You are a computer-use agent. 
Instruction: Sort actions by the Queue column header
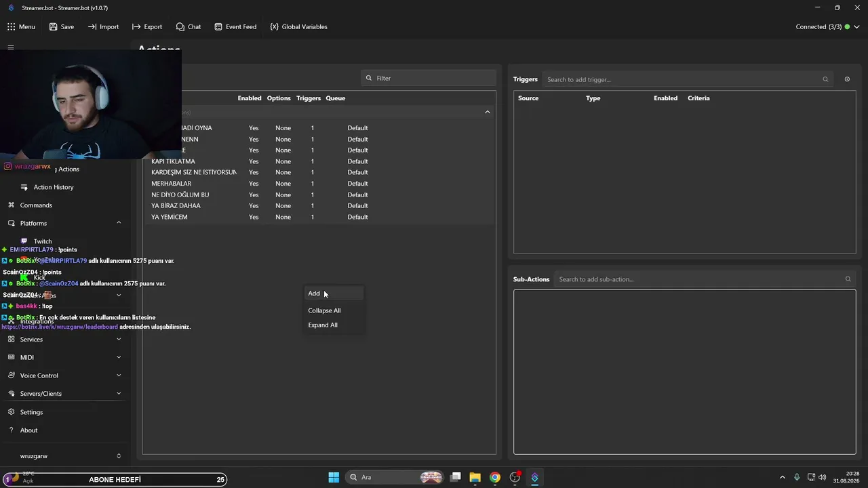pyautogui.click(x=336, y=98)
